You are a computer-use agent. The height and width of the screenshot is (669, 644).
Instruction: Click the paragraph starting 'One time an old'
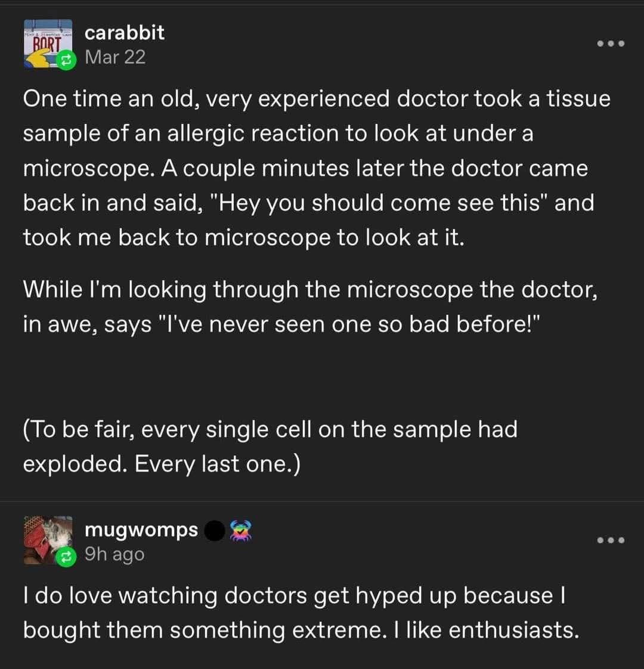[317, 168]
